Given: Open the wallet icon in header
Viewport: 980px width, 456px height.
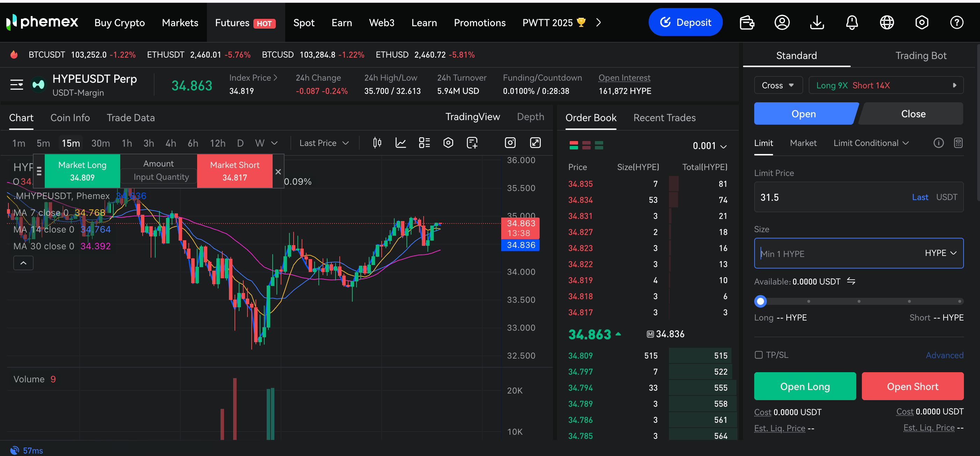Looking at the screenshot, I should click(x=747, y=22).
